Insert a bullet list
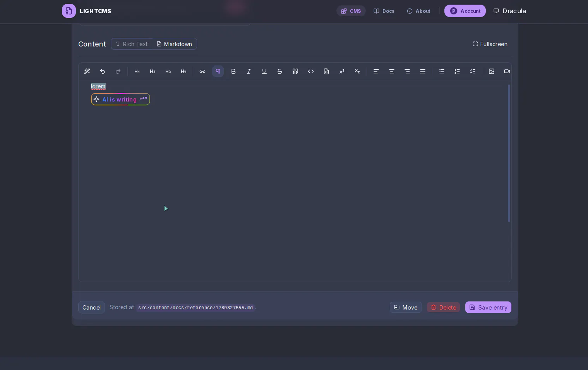The width and height of the screenshot is (588, 370). (x=442, y=71)
